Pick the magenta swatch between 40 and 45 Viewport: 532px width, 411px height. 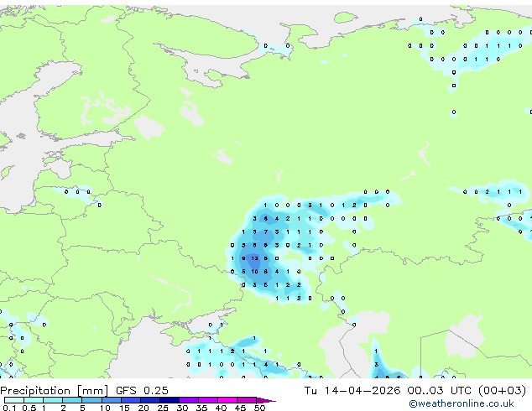point(227,400)
